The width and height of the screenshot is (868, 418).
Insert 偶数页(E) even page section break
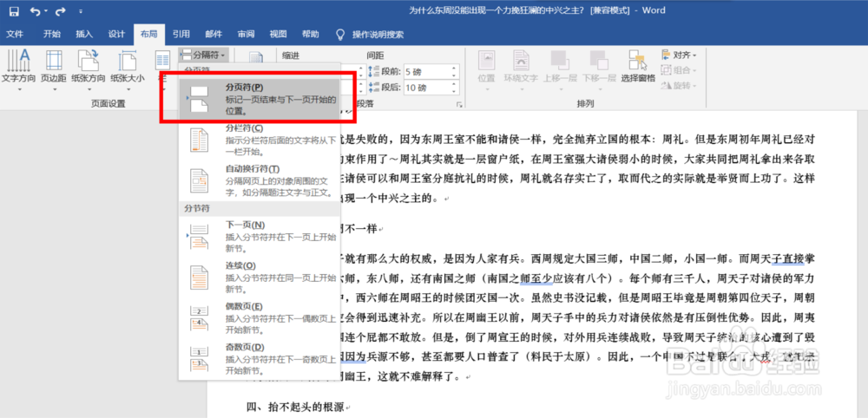click(259, 318)
